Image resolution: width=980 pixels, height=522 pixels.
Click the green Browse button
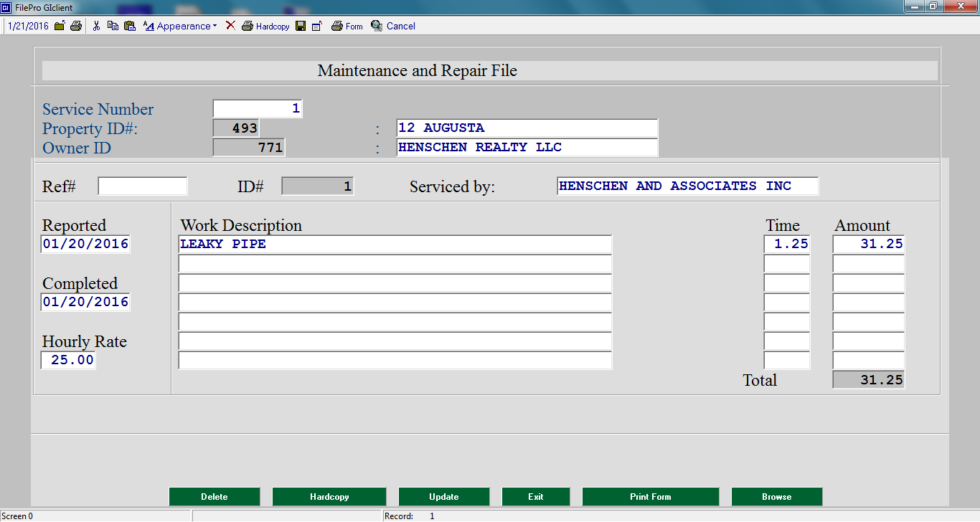(x=776, y=497)
